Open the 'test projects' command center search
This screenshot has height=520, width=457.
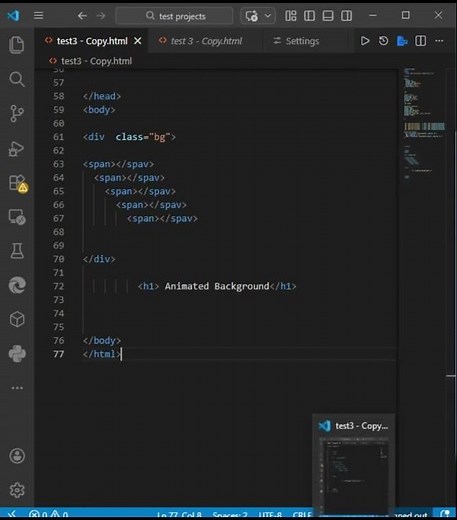coord(174,16)
